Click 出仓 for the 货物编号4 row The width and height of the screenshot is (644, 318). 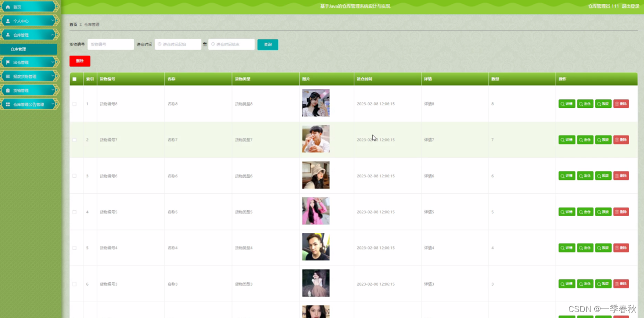point(585,247)
